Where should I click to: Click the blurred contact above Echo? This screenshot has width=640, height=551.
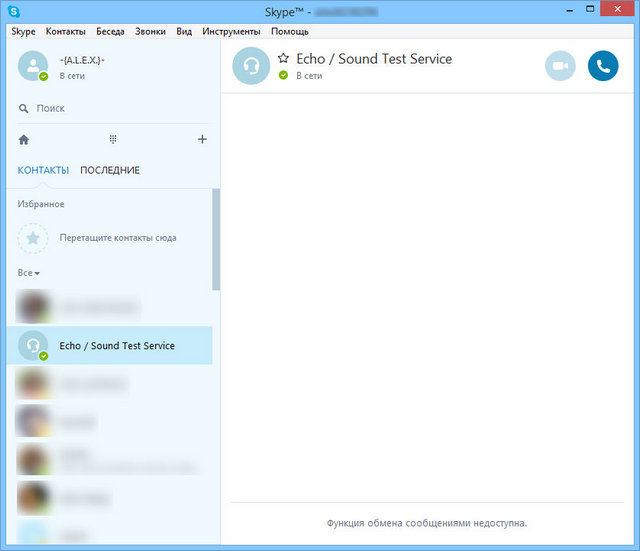109,307
